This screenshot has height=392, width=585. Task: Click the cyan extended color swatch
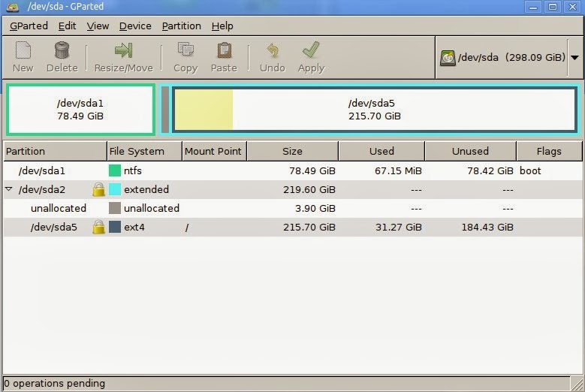(115, 189)
